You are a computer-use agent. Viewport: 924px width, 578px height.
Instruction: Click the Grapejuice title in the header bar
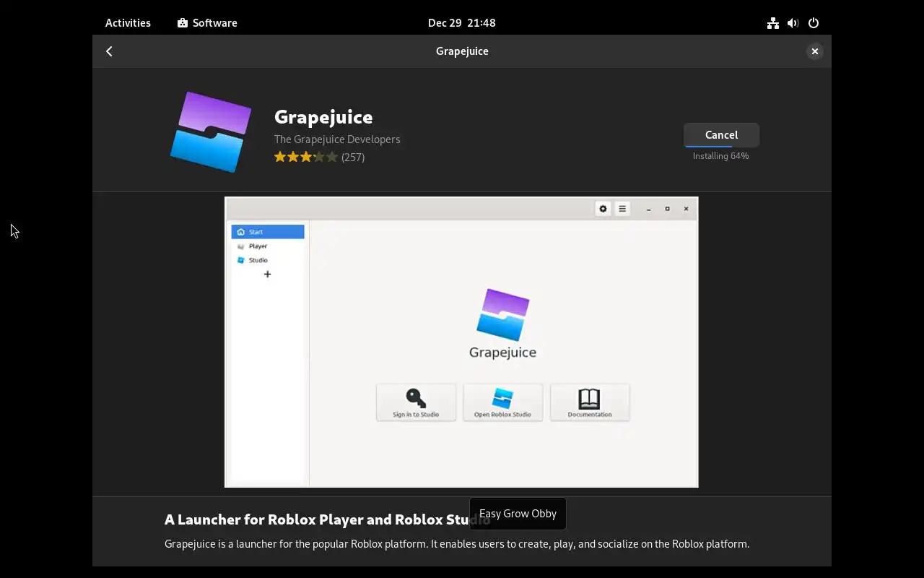pos(462,51)
